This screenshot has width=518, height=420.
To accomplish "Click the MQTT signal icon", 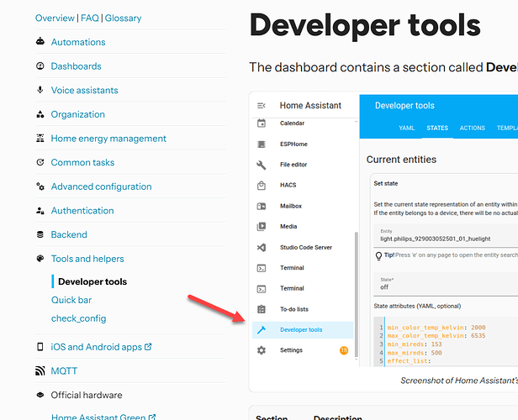I will pos(40,370).
